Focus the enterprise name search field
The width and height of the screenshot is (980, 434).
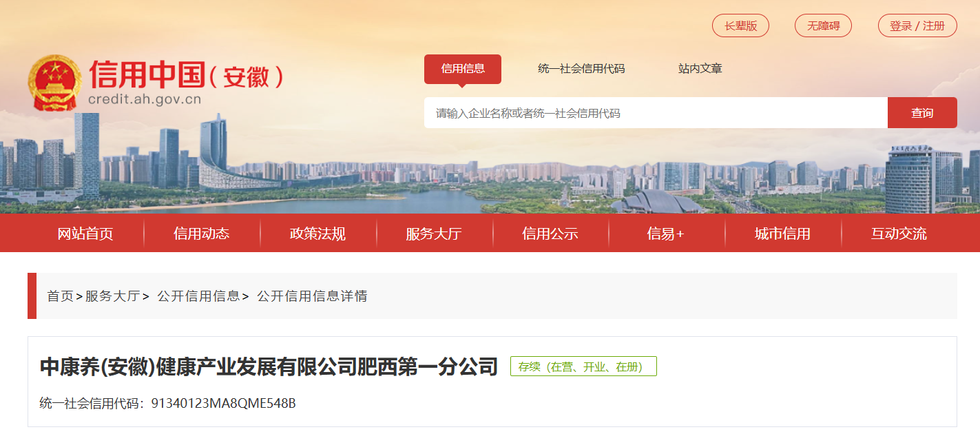[x=656, y=113]
